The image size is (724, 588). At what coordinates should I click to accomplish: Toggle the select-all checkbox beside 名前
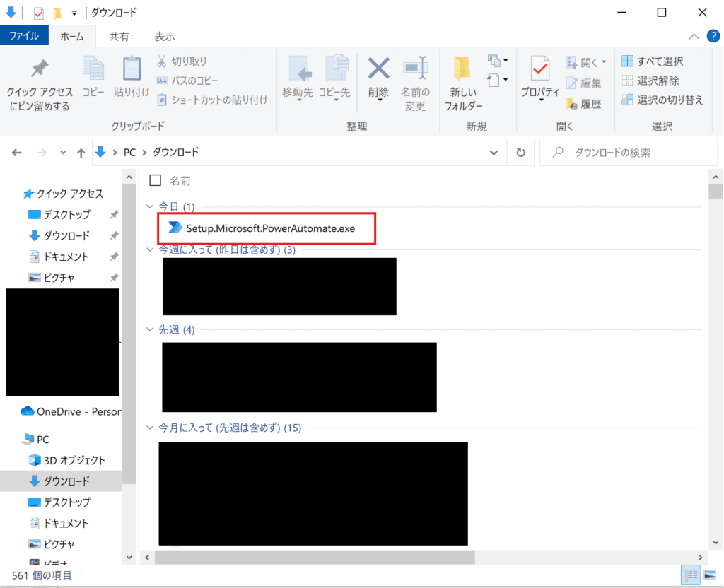tap(156, 180)
